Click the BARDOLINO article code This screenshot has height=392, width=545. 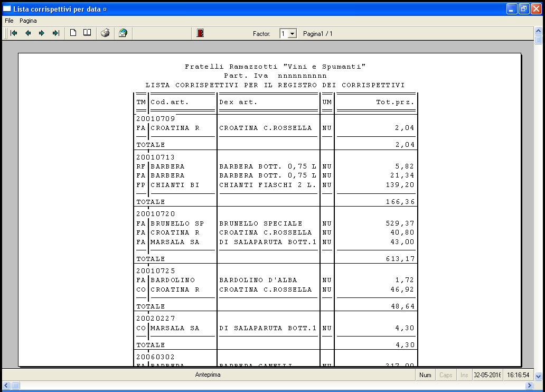[x=173, y=280]
